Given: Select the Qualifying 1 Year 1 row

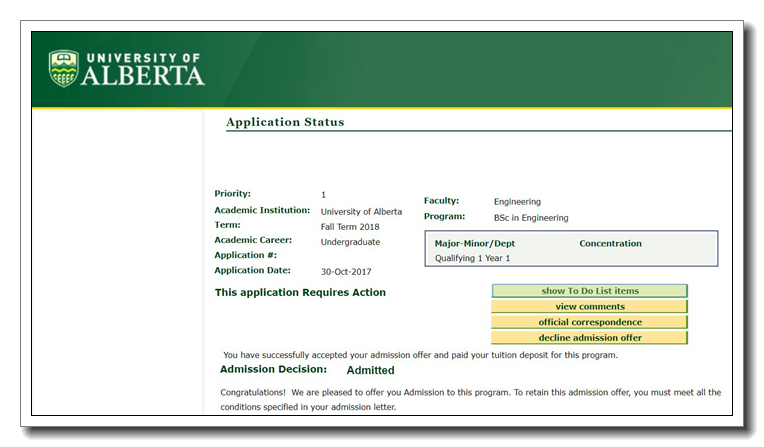Looking at the screenshot, I should point(472,258).
